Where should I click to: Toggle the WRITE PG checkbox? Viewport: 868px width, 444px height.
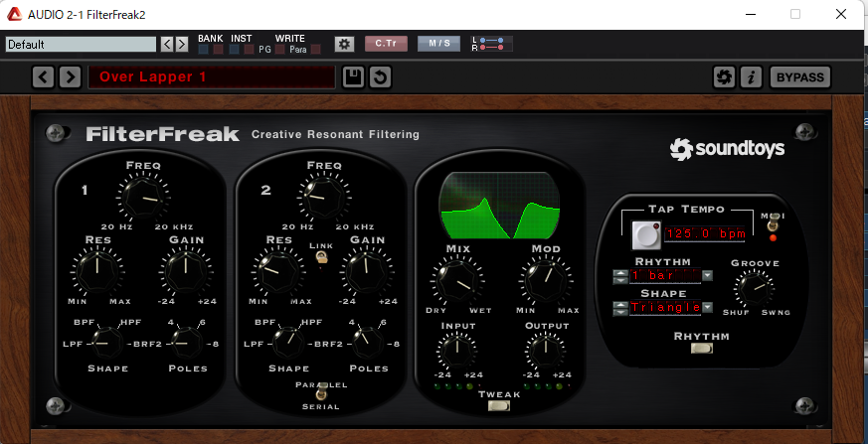click(x=280, y=50)
